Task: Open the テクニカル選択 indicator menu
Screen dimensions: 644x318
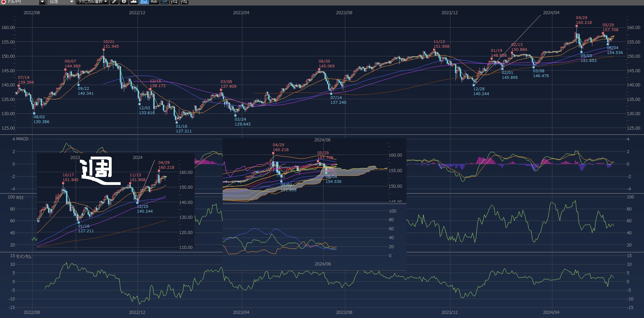Action: click(x=92, y=2)
